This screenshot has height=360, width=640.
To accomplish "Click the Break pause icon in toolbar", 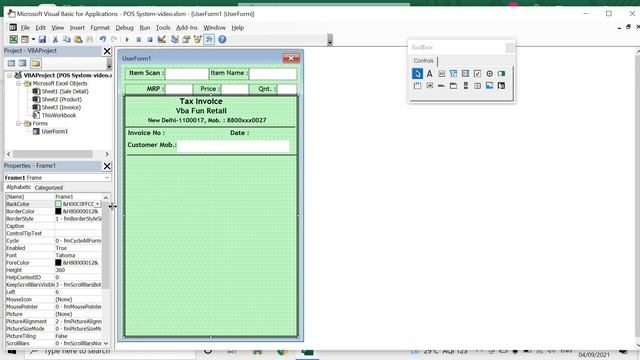I will pyautogui.click(x=138, y=40).
